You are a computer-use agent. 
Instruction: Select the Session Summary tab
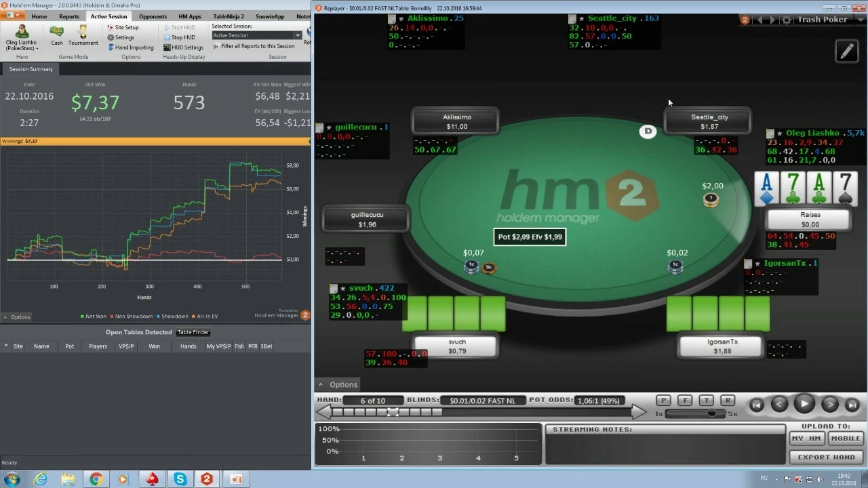click(x=31, y=69)
